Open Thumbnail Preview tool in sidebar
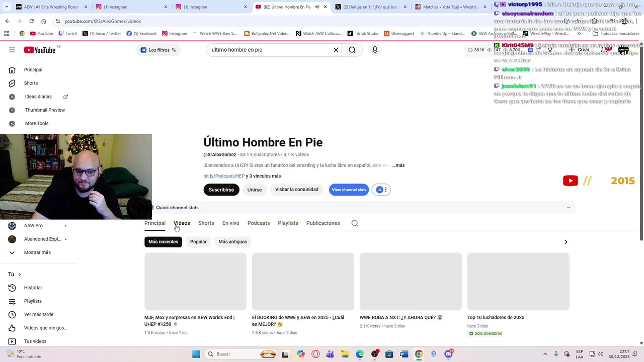The height and width of the screenshot is (362, 644). tap(38, 110)
